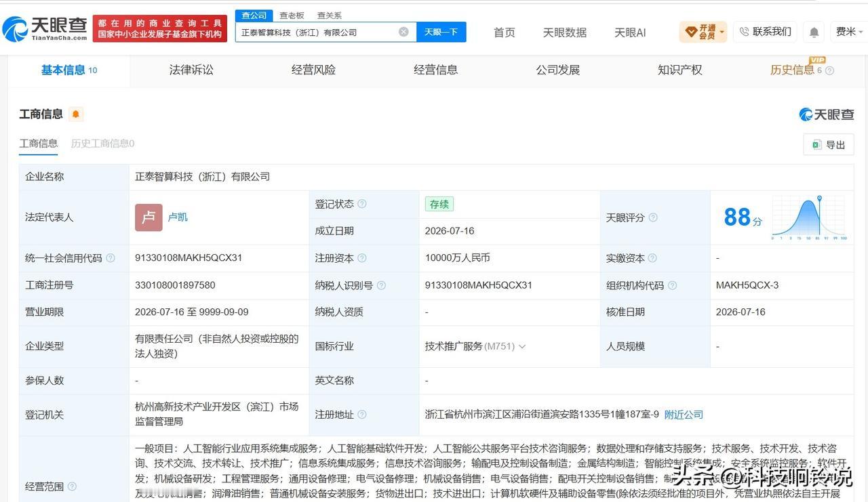Click the help icon next to 经营范围
The width and height of the screenshot is (868, 502).
72,486
